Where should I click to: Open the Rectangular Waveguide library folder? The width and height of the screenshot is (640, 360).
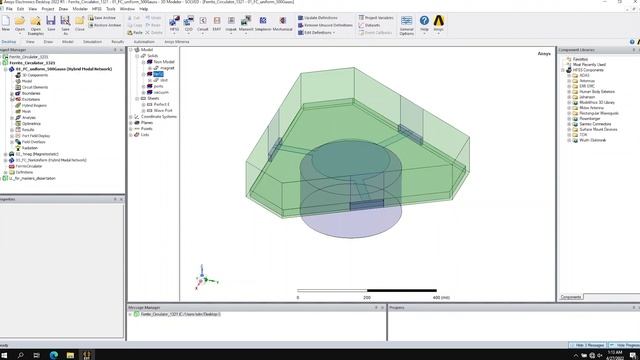pos(599,113)
